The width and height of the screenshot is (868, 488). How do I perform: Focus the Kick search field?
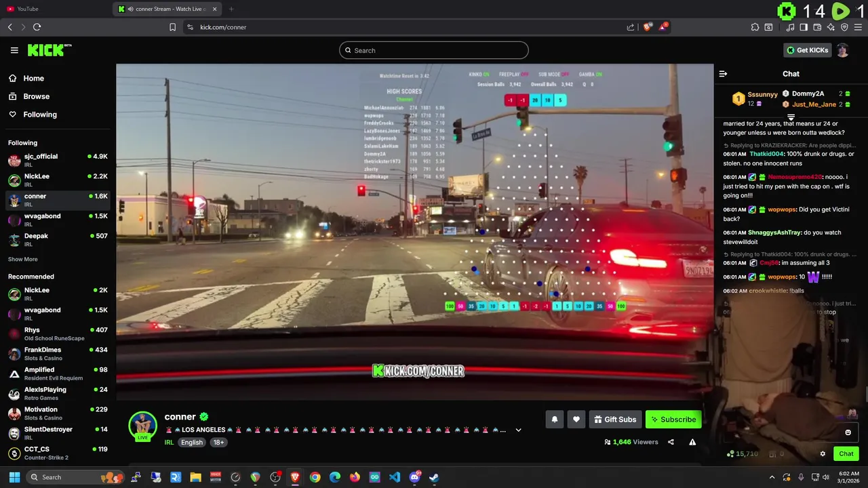[x=434, y=50]
